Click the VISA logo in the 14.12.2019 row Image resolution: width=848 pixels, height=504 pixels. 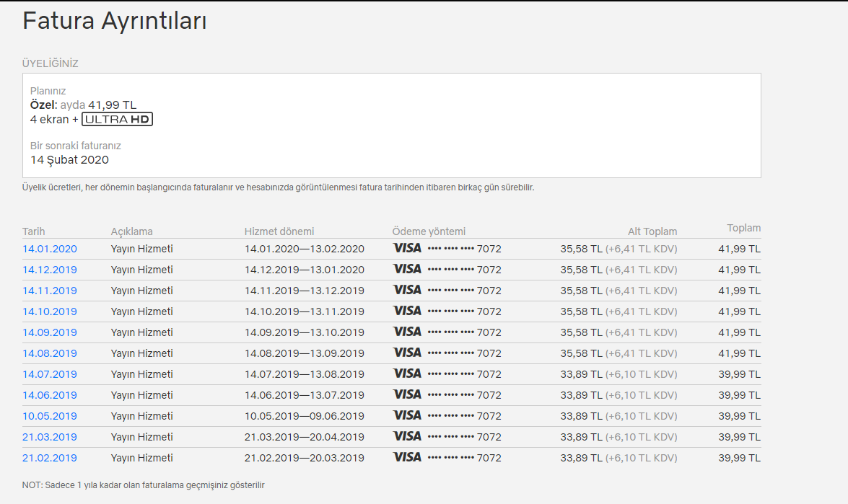407,269
